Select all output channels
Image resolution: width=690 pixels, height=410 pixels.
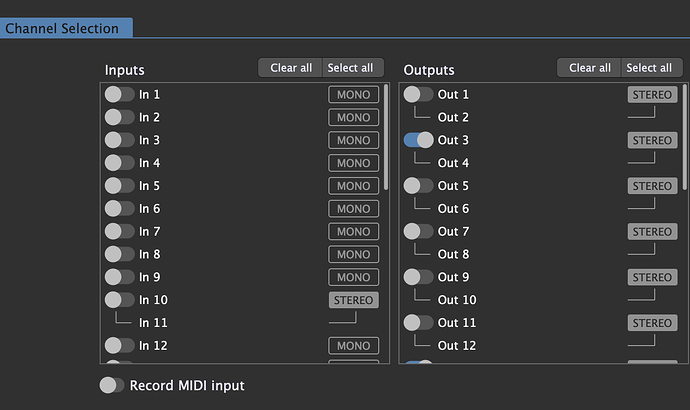coord(649,68)
